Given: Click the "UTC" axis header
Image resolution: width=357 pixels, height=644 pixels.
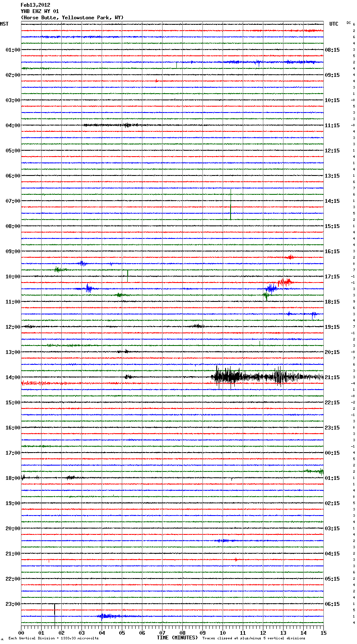Looking at the screenshot, I should (334, 24).
